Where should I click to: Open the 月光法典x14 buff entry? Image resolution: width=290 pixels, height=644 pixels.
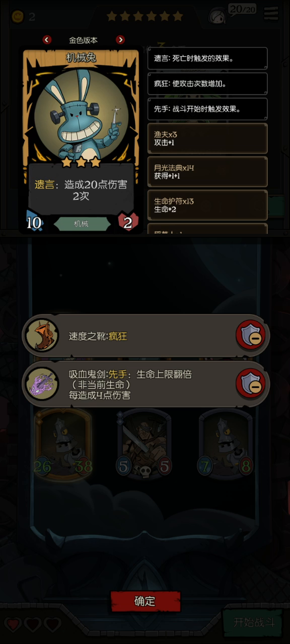point(207,172)
